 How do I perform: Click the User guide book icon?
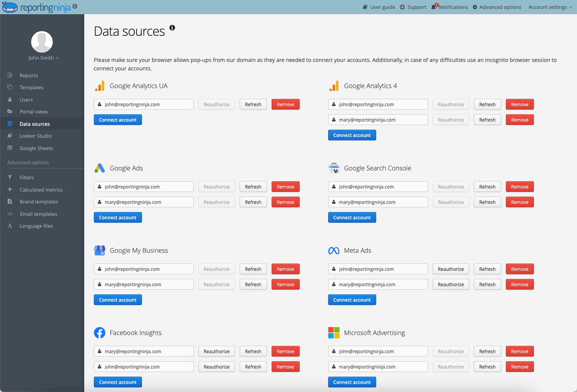[x=365, y=7]
